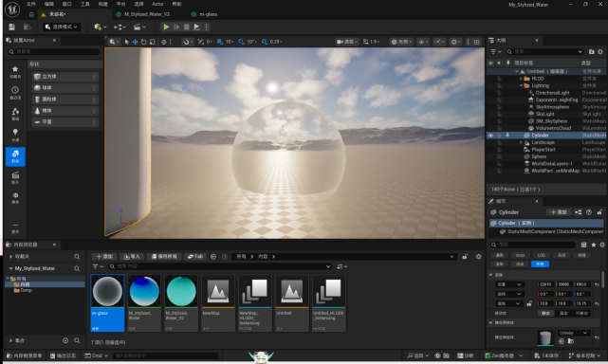Click the Import button in Content Browser
This screenshot has height=364, width=608.
[132, 257]
